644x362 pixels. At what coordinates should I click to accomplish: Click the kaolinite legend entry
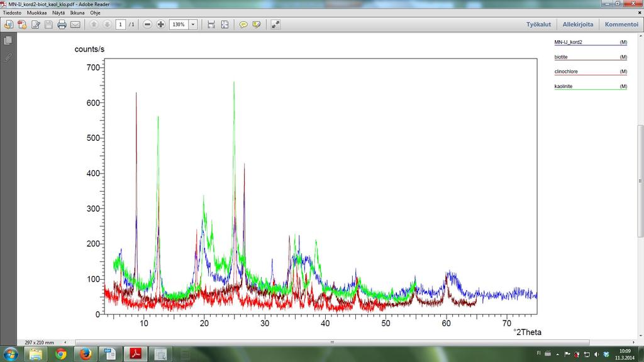pyautogui.click(x=590, y=86)
